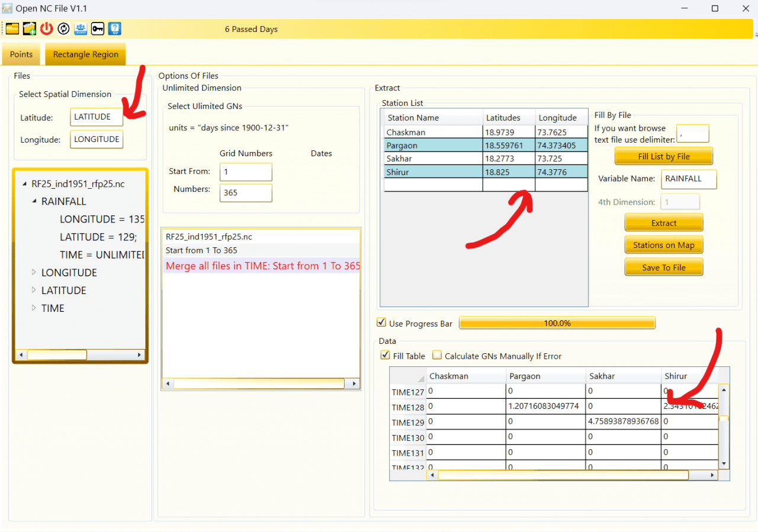Expand the TIME tree node arrow
The image size is (758, 532).
click(34, 308)
